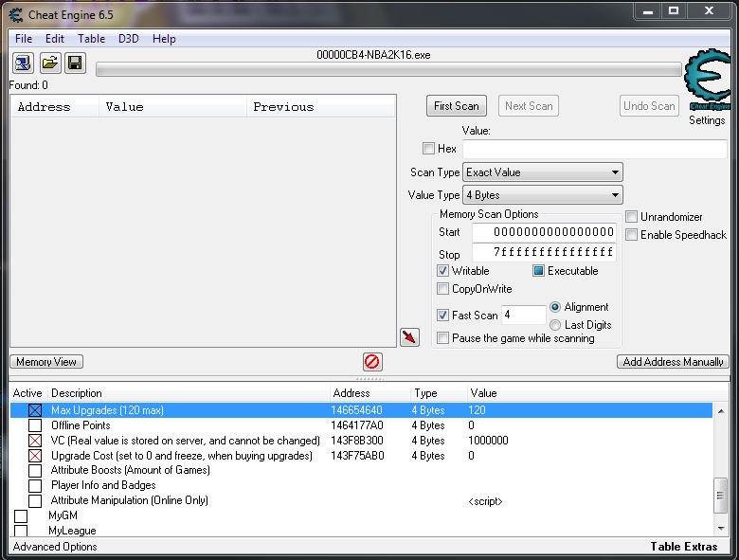Deactivate Max Upgrades (120 max) checkbox

pyautogui.click(x=35, y=410)
